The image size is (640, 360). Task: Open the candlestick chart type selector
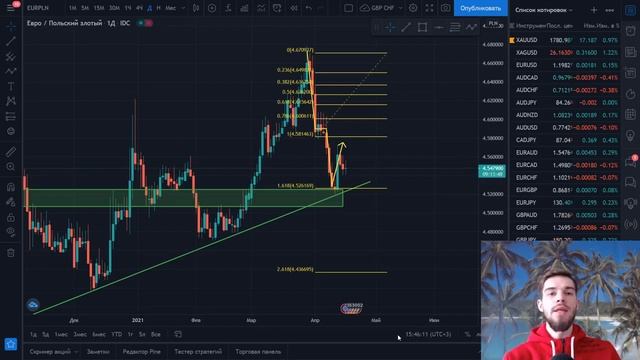196,8
